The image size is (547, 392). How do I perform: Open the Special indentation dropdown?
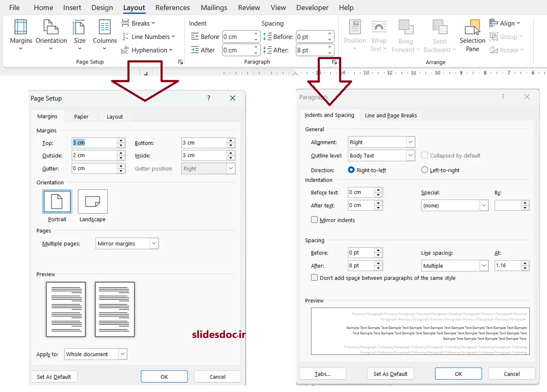pos(484,205)
